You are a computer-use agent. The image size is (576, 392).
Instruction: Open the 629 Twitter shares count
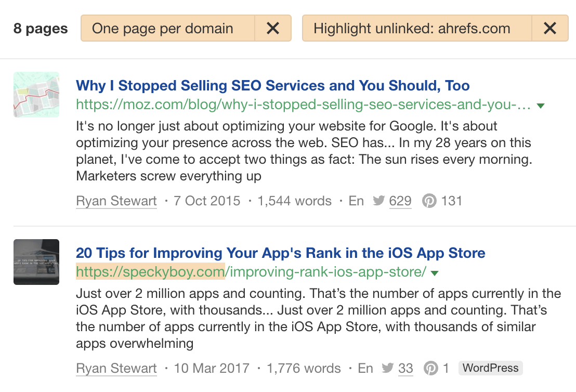tap(400, 201)
